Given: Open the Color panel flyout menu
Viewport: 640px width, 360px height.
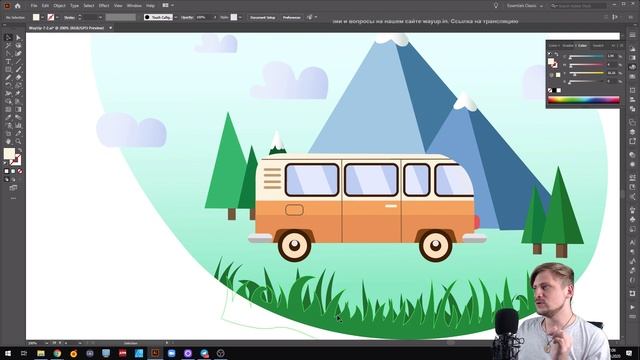Looking at the screenshot, I should point(621,45).
